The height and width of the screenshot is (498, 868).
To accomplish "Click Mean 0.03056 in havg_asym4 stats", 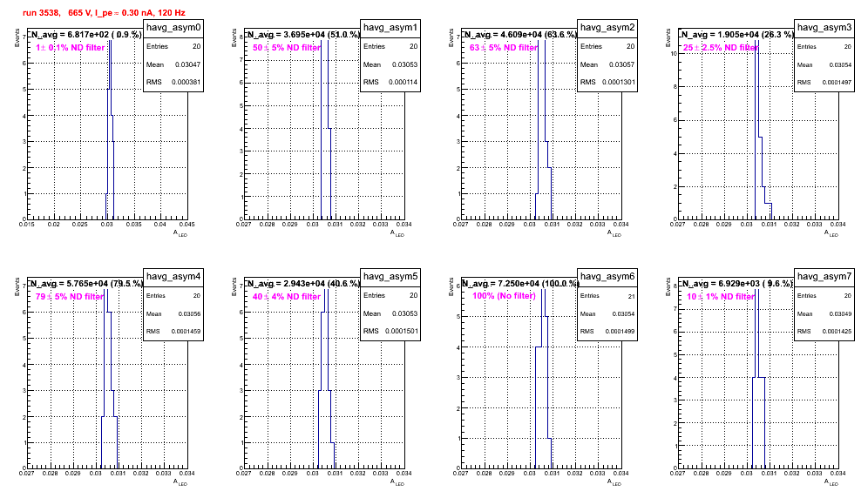I will tap(173, 313).
